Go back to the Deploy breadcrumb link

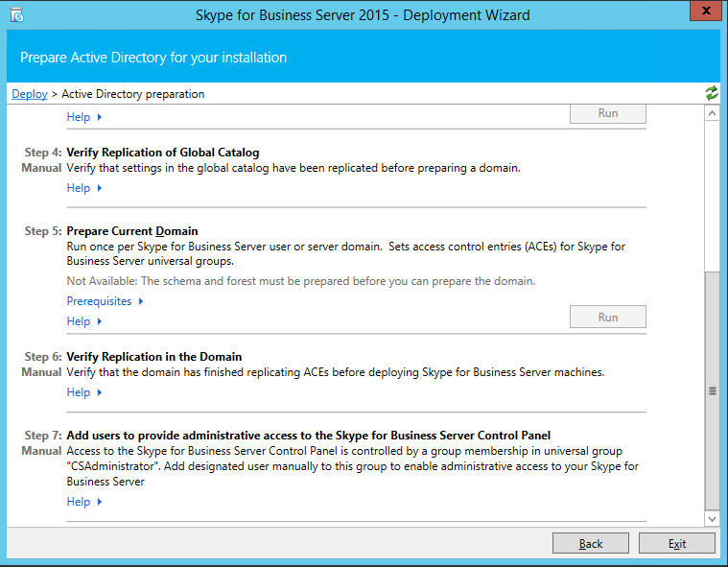point(29,94)
